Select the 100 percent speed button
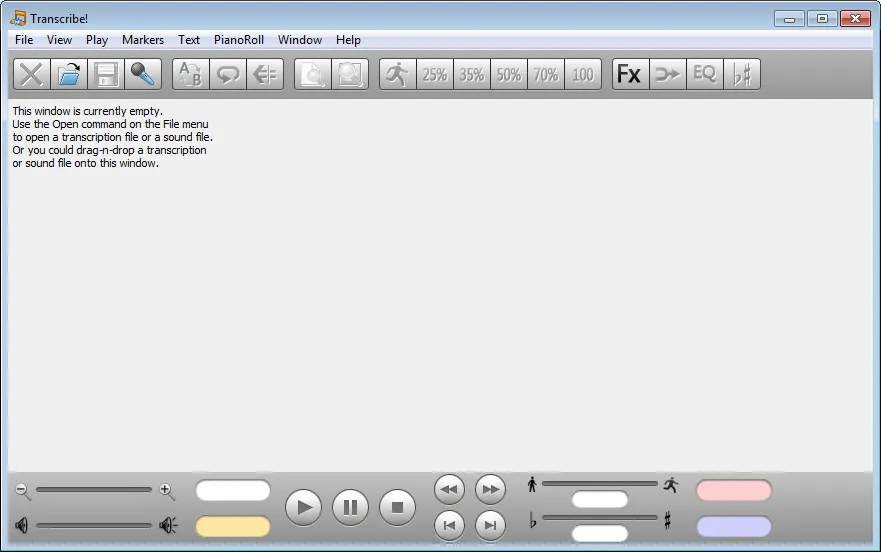The height and width of the screenshot is (552, 881). [x=583, y=74]
